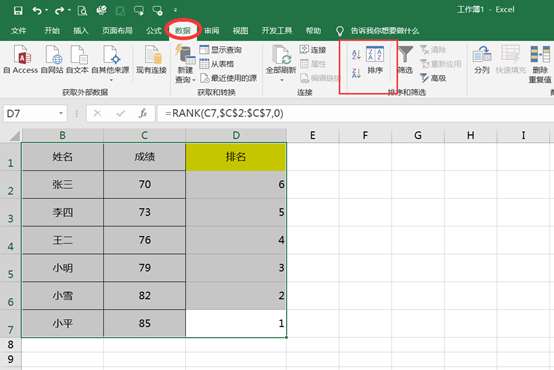Click the 姓名 header cell
The height and width of the screenshot is (370, 554).
pyautogui.click(x=63, y=157)
